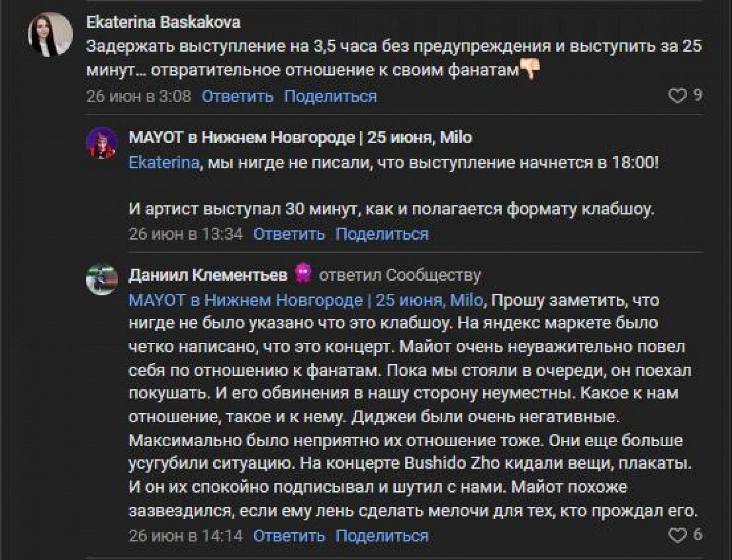Share Даниил Клементьев's comment
This screenshot has height=560, width=732.
point(382,536)
